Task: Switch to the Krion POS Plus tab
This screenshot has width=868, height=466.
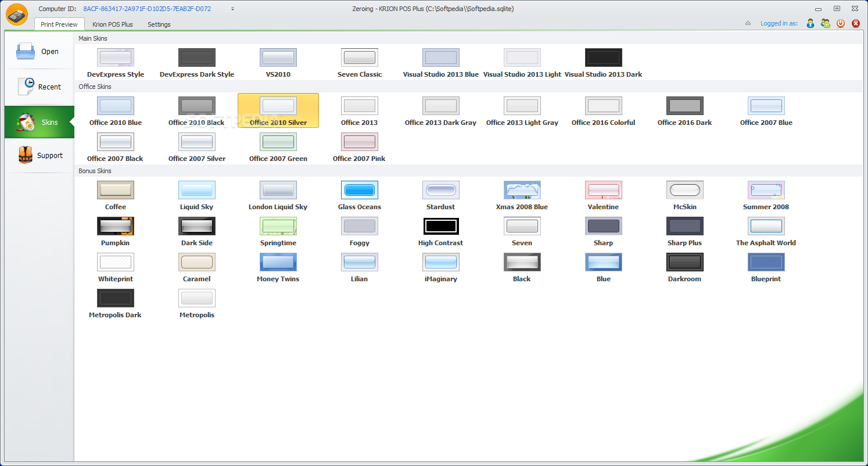Action: pyautogui.click(x=113, y=24)
